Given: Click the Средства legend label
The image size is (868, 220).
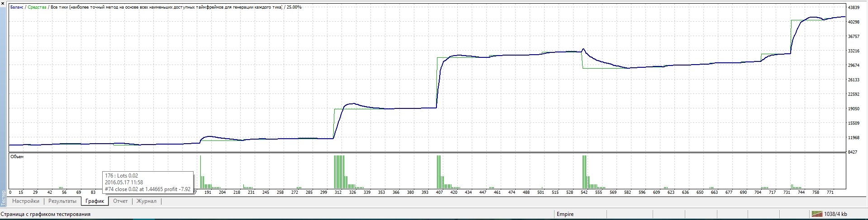Looking at the screenshot, I should point(37,7).
